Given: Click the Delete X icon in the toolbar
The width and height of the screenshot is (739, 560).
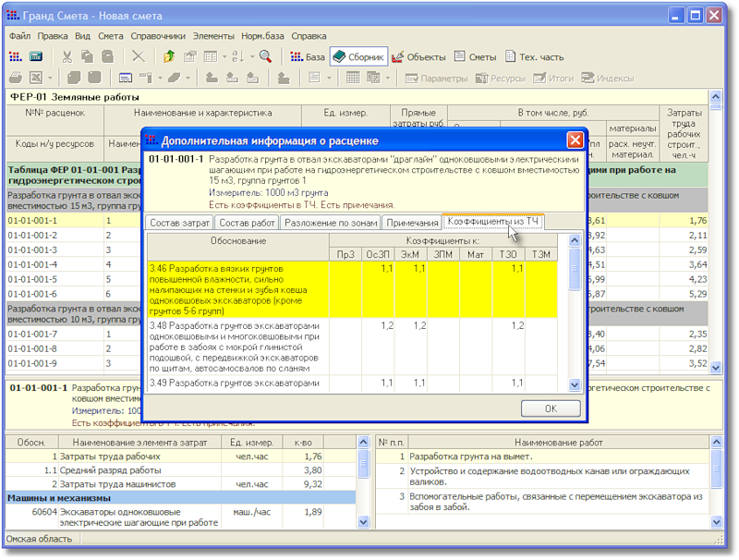Looking at the screenshot, I should pos(138,57).
